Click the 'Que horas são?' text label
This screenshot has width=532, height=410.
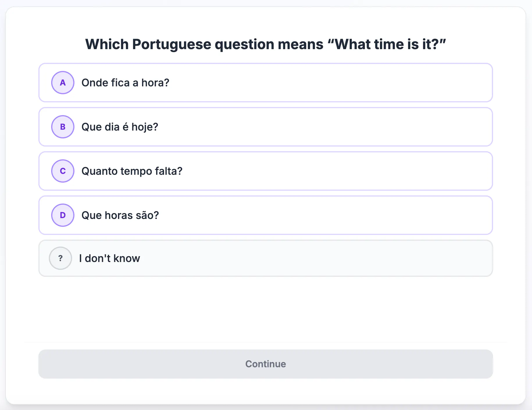click(x=120, y=215)
